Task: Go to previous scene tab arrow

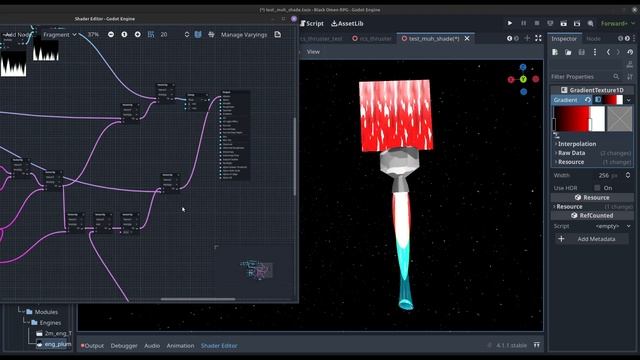Action: [x=509, y=38]
